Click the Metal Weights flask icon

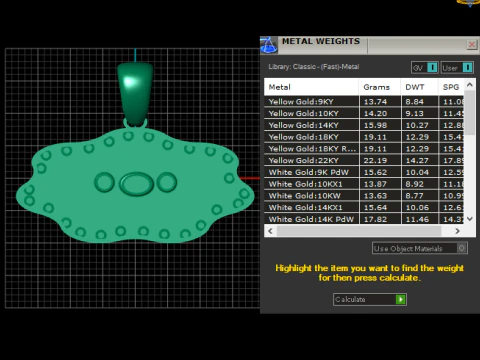(x=268, y=45)
